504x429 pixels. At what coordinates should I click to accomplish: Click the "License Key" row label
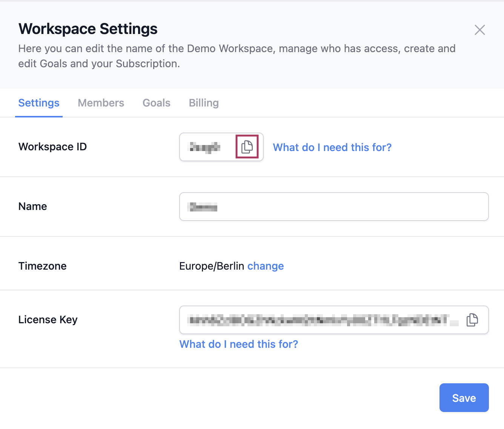(48, 320)
